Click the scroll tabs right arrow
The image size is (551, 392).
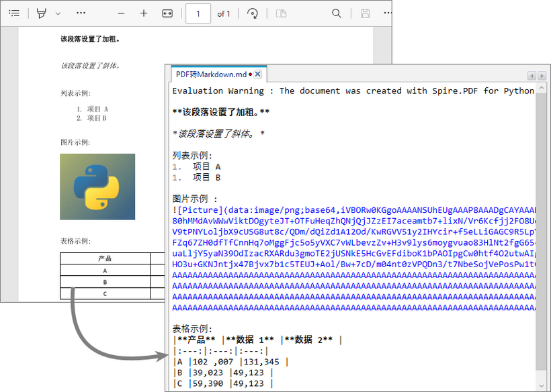tap(542, 75)
